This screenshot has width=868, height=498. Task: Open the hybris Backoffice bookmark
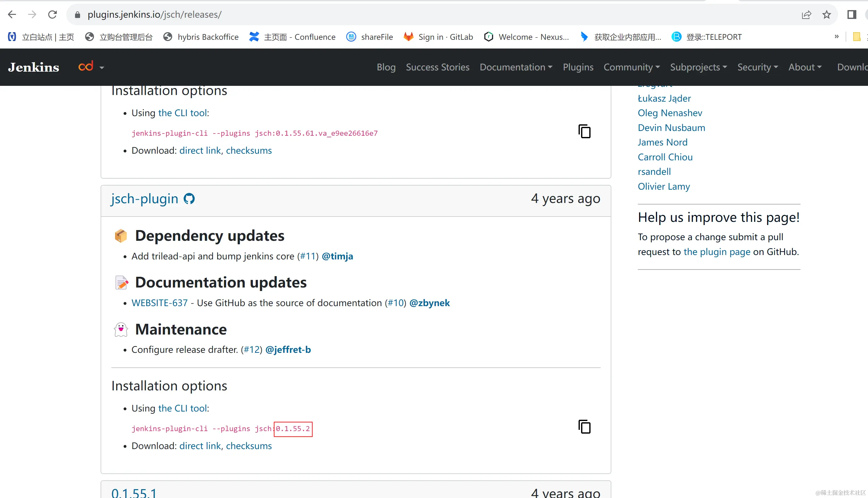(201, 37)
